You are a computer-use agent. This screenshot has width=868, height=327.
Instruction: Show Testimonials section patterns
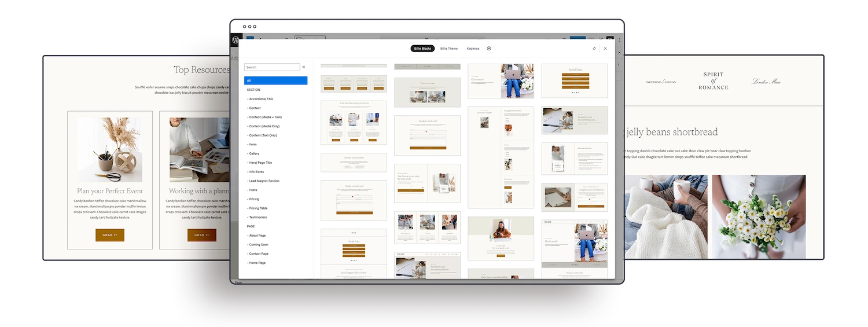(258, 217)
